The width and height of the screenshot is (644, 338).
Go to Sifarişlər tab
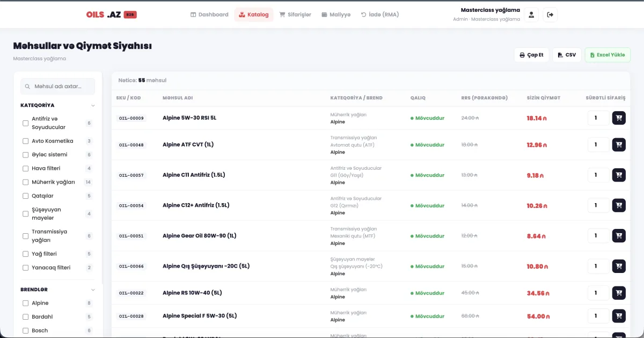point(295,15)
